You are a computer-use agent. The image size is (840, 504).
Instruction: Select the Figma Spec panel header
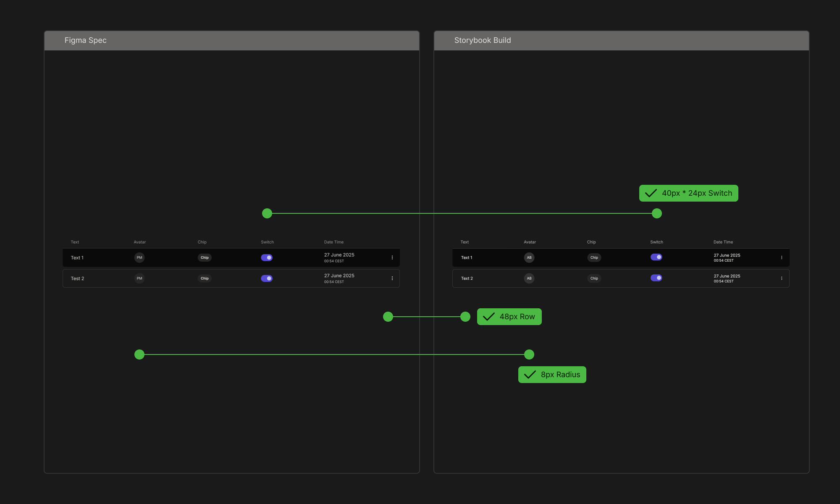(85, 40)
